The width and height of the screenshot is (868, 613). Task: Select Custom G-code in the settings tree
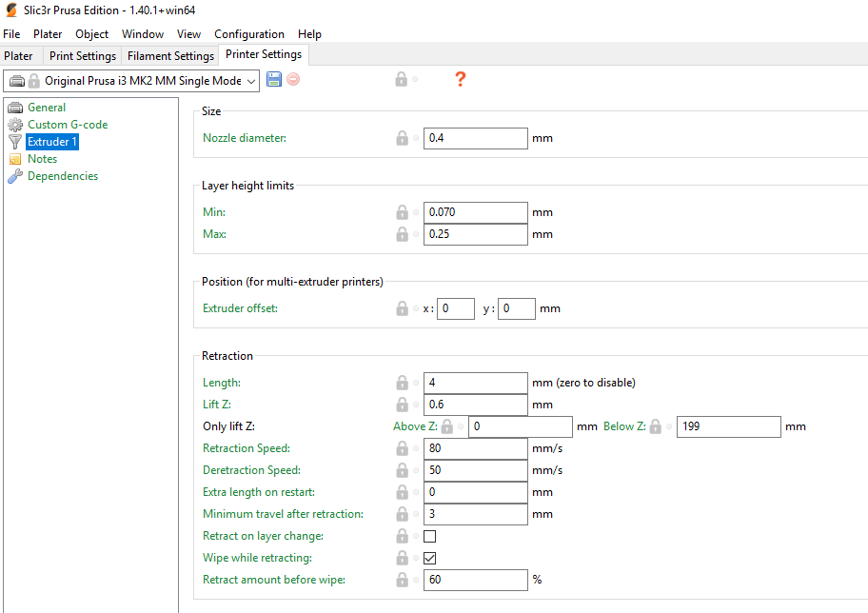pos(68,125)
